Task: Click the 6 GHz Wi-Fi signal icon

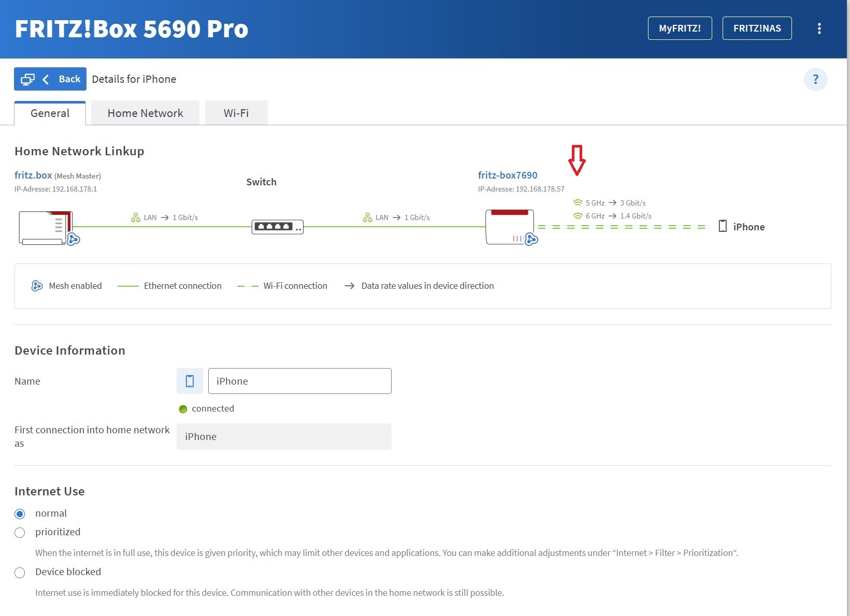Action: pyautogui.click(x=578, y=215)
